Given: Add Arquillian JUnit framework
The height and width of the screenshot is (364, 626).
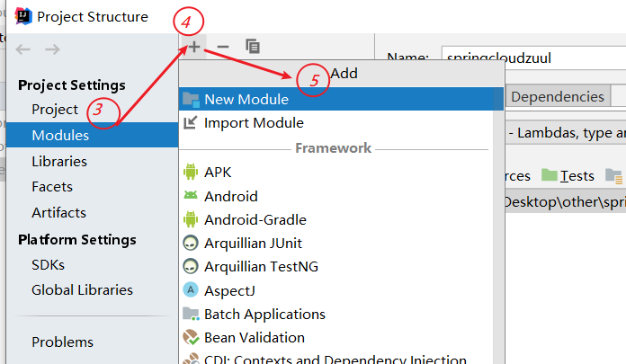Looking at the screenshot, I should (x=335, y=243).
